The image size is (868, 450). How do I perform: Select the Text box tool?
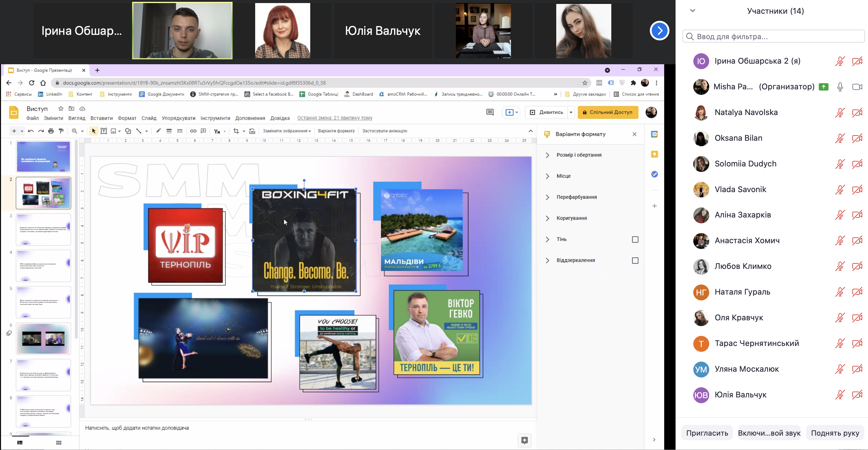click(104, 131)
